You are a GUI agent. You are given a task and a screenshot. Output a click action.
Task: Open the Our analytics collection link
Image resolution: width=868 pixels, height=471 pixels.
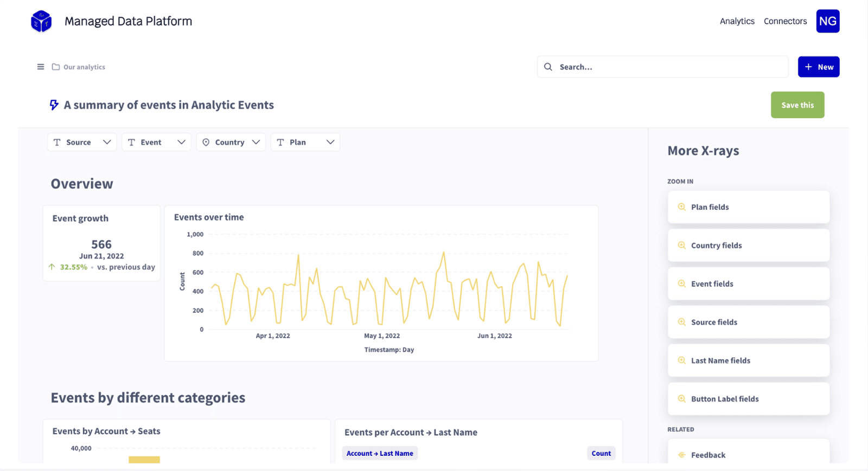click(84, 67)
